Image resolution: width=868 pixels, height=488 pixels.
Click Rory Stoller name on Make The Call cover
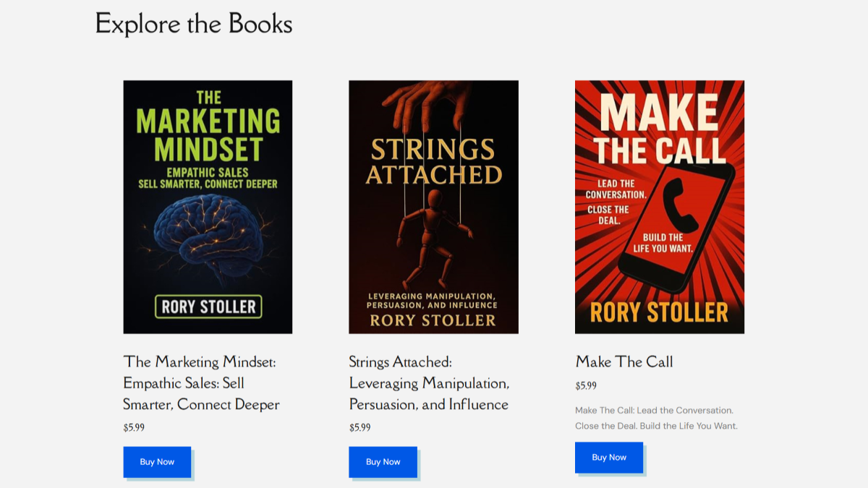[x=659, y=312]
